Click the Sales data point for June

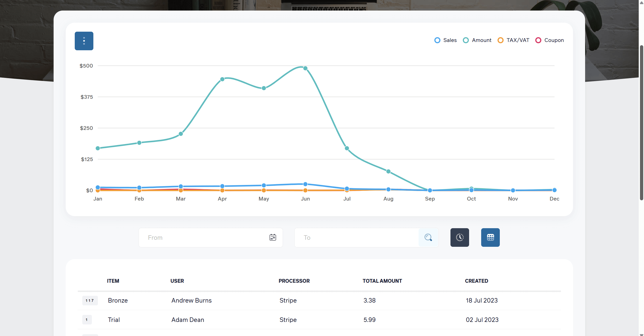pos(305,184)
